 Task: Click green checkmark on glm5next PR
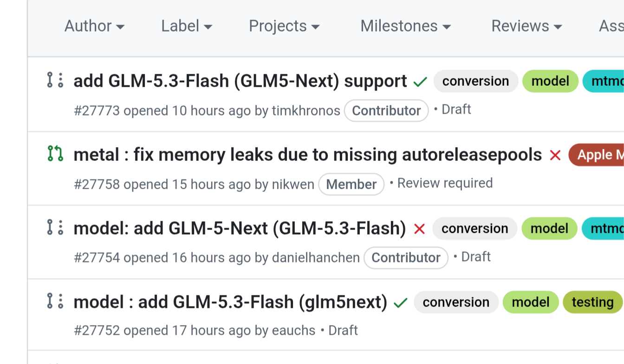400,303
